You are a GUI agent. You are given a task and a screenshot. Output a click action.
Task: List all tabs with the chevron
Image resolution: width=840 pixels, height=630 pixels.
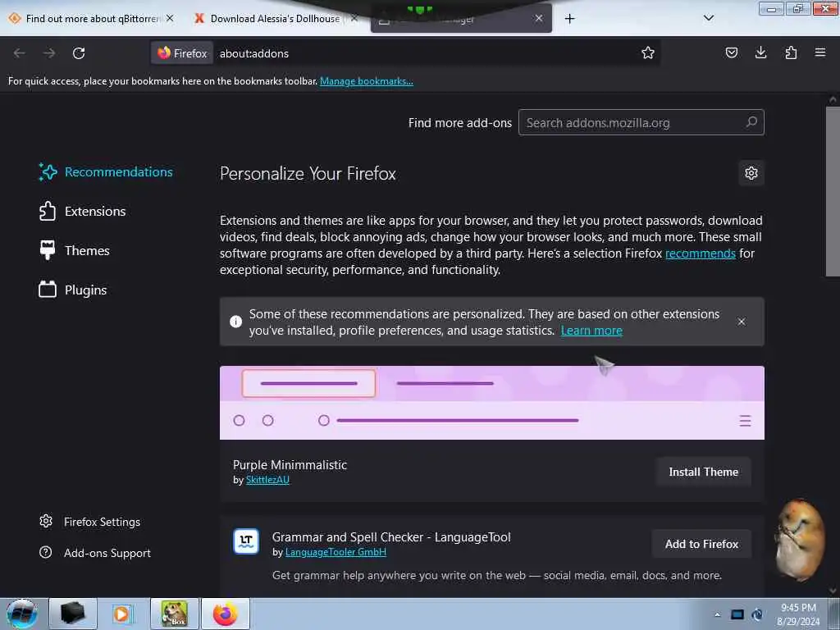[708, 18]
